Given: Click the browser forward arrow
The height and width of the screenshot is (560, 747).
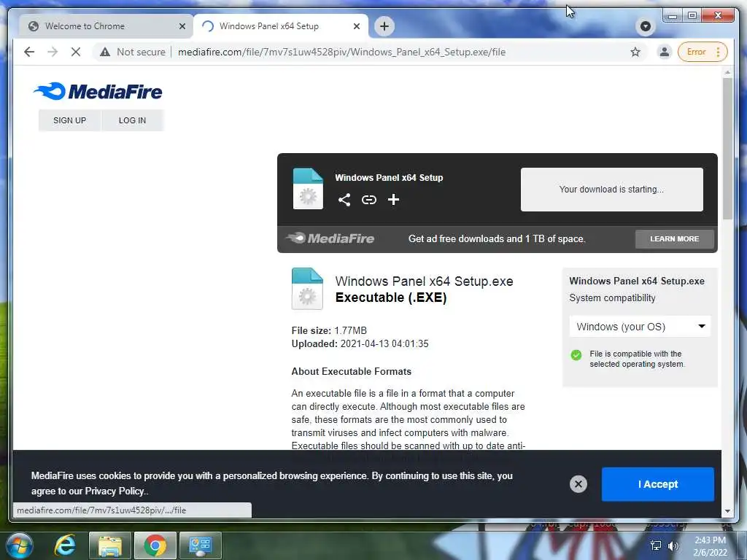Looking at the screenshot, I should [53, 52].
